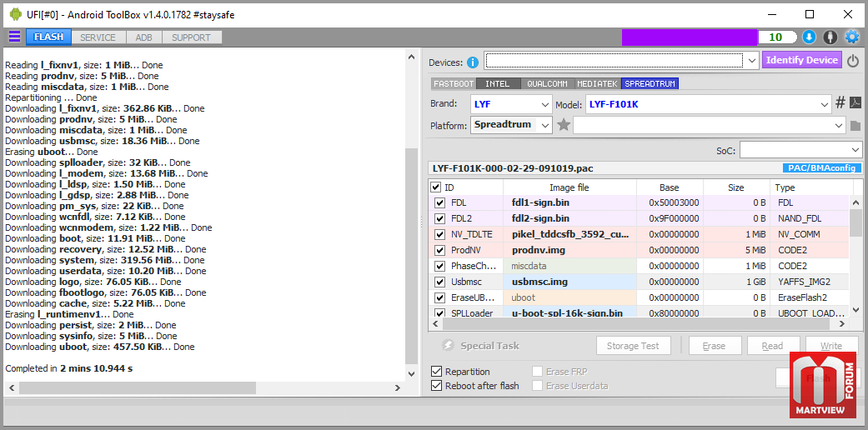Screen dimensions: 868x430
Task: Click the blue download update icon
Action: (x=809, y=37)
